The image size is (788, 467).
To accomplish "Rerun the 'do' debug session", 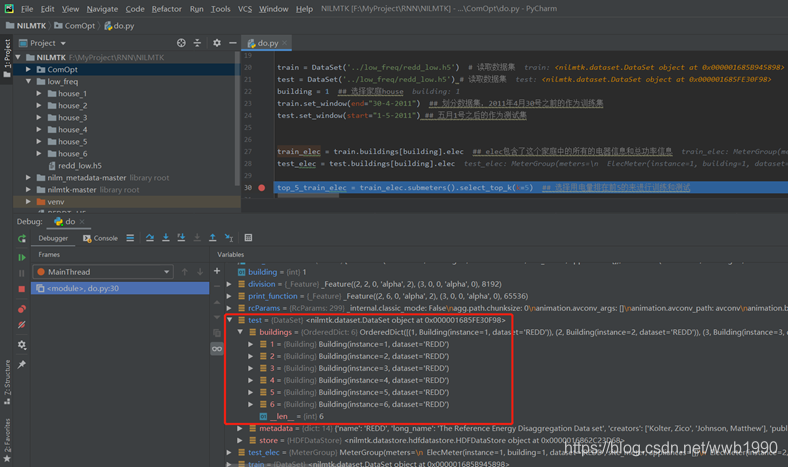I will 22,239.
